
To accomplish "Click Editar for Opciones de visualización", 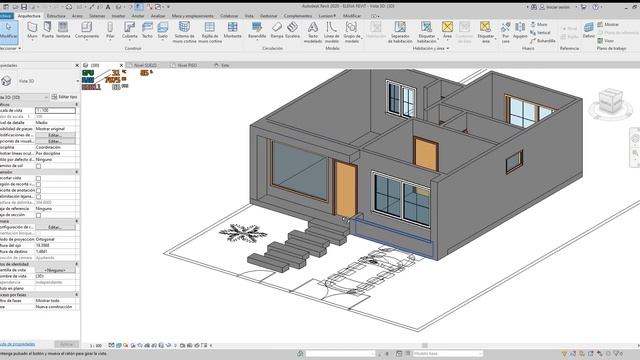I will coord(55,141).
